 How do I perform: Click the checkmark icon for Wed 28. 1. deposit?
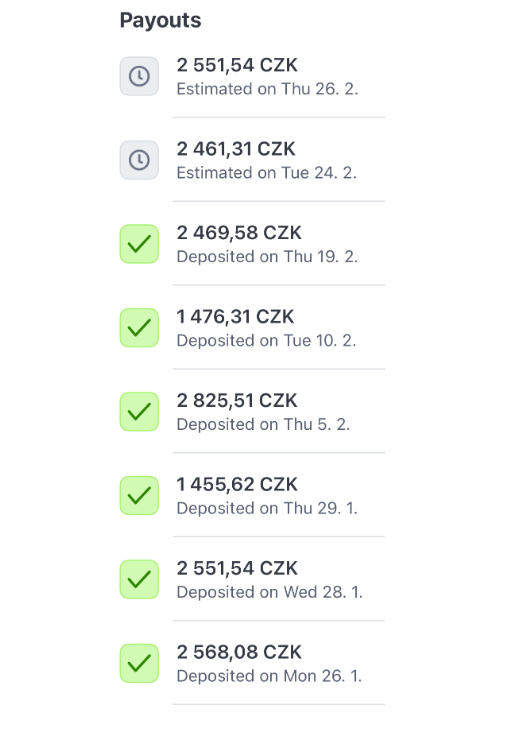[x=139, y=580]
